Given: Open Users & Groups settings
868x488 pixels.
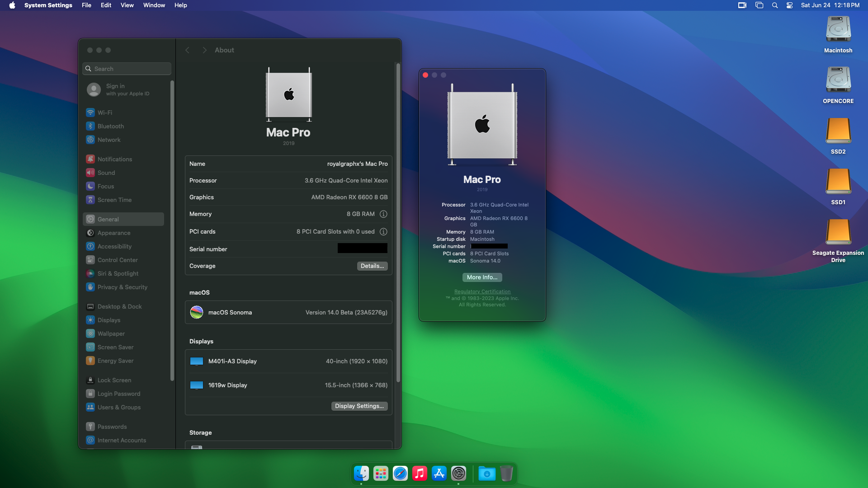Looking at the screenshot, I should (x=123, y=407).
